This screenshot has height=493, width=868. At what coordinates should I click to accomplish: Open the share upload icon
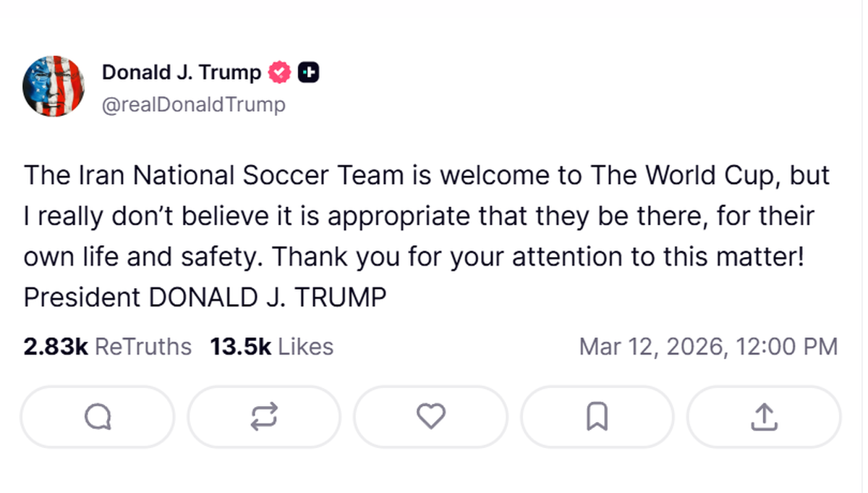(764, 416)
